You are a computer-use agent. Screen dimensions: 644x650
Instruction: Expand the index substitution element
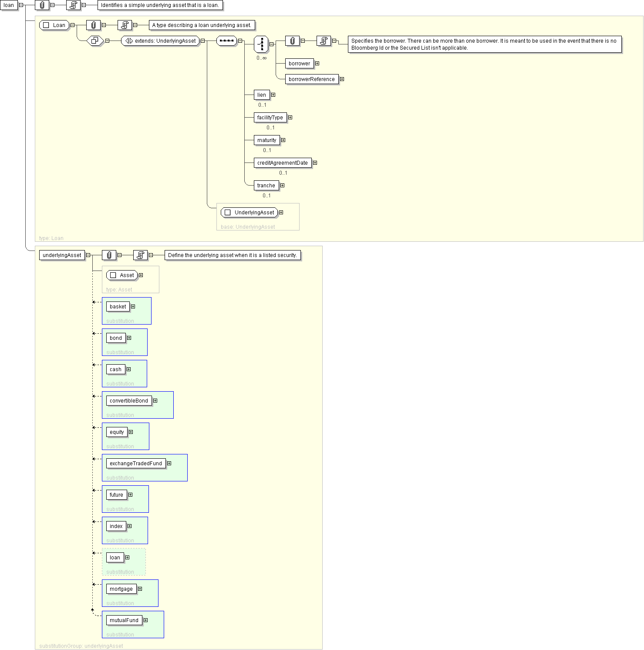click(129, 526)
